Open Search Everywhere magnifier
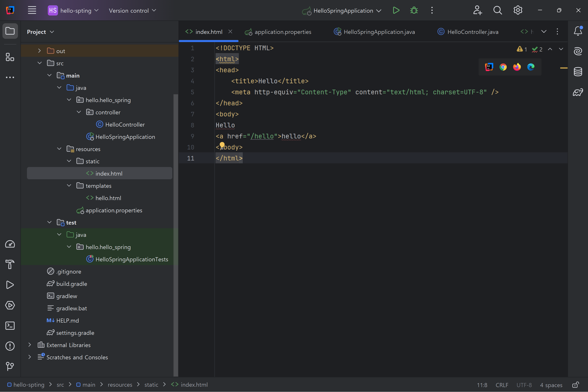Viewport: 588px width, 392px height. coord(498,10)
